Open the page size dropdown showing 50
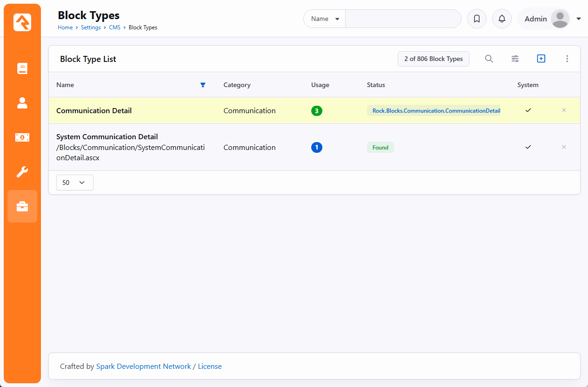The height and width of the screenshot is (387, 588). point(74,183)
